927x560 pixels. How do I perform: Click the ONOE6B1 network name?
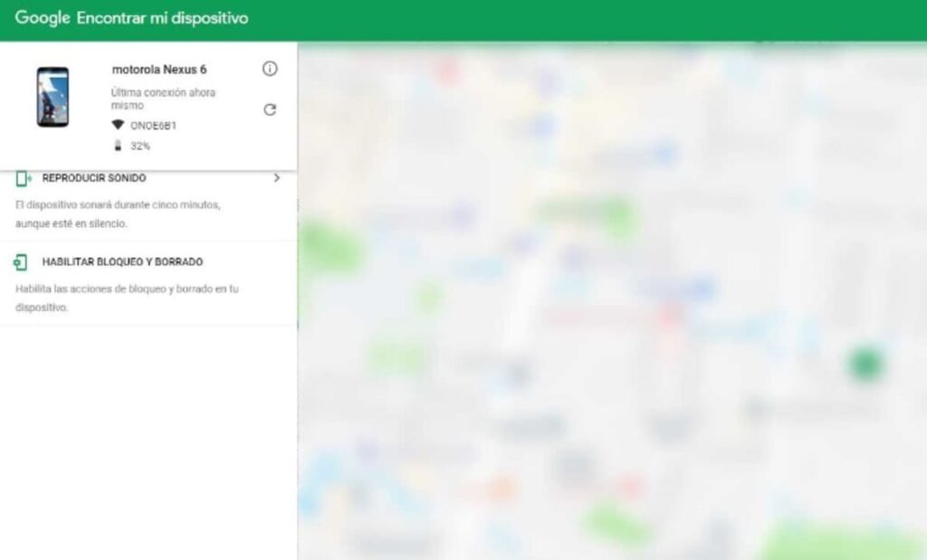153,126
